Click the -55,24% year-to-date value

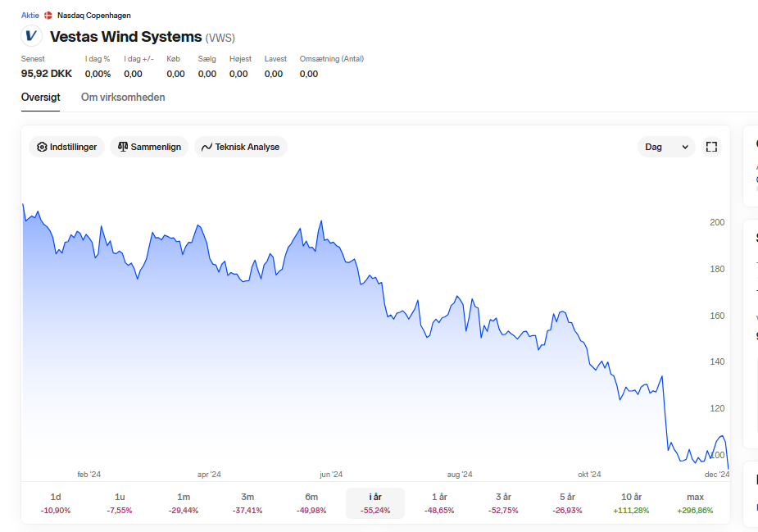click(375, 511)
